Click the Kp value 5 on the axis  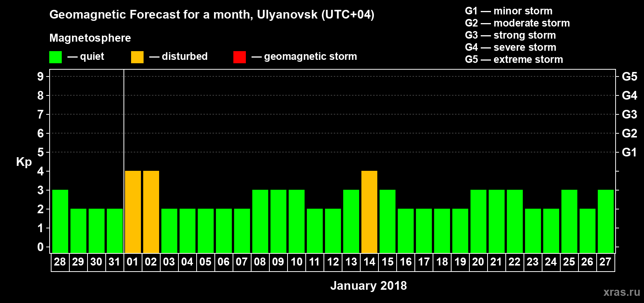point(41,152)
